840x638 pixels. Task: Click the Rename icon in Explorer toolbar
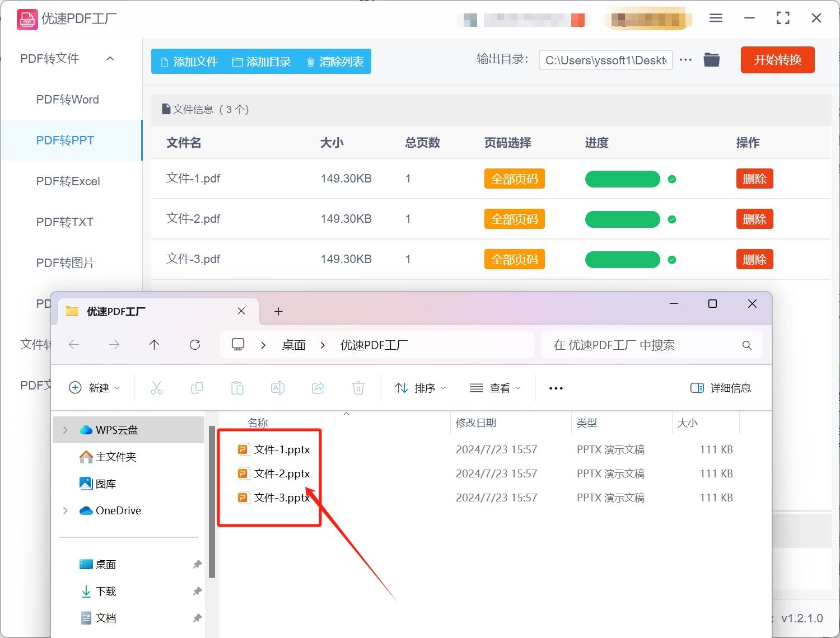(278, 388)
